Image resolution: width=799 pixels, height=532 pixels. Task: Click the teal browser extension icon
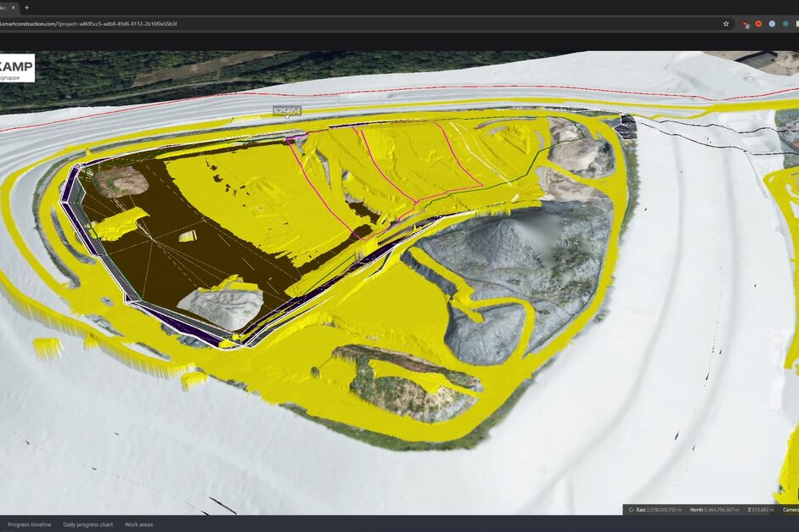[x=785, y=24]
